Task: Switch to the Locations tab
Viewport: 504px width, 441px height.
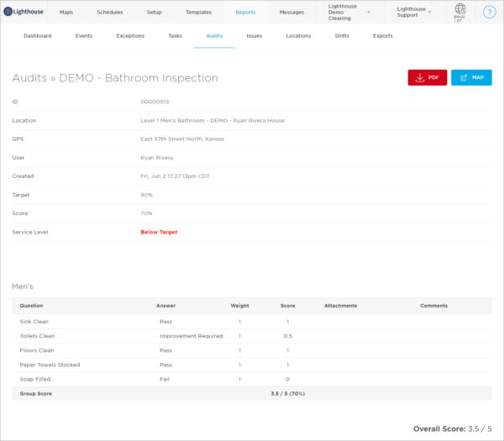Action: [298, 35]
